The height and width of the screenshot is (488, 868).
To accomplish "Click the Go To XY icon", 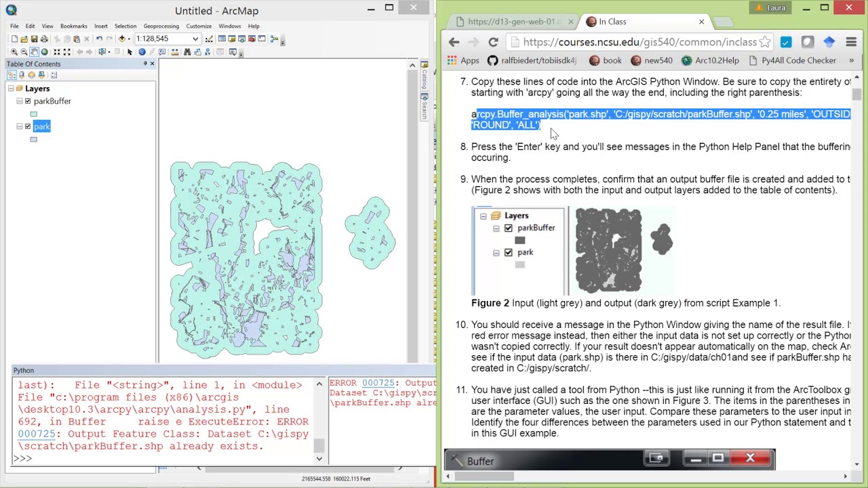I will click(208, 52).
